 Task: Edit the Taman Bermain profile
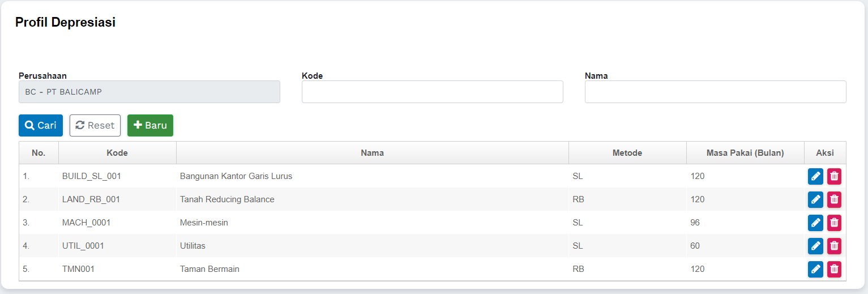click(x=815, y=269)
